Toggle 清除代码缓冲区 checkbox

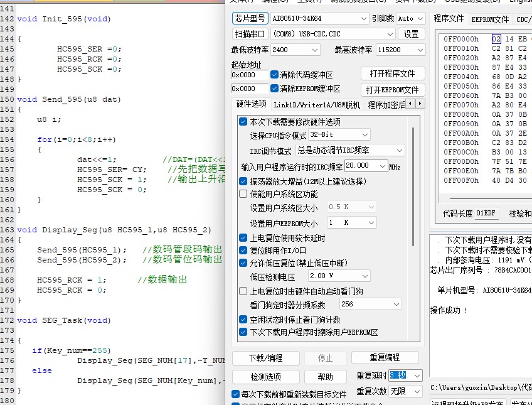click(275, 74)
